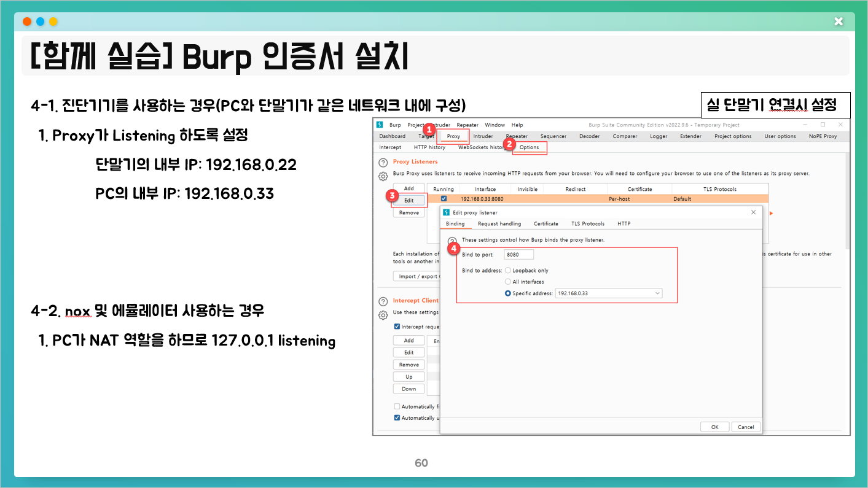This screenshot has height=488, width=868.
Task: Click Remove button under Proxy Listeners
Action: coord(409,212)
